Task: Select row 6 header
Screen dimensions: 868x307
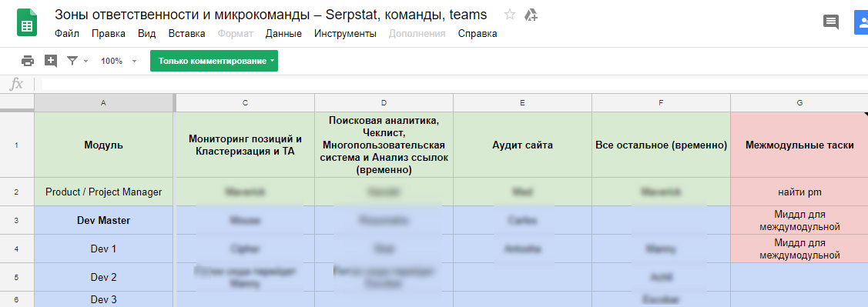Action: point(17,299)
